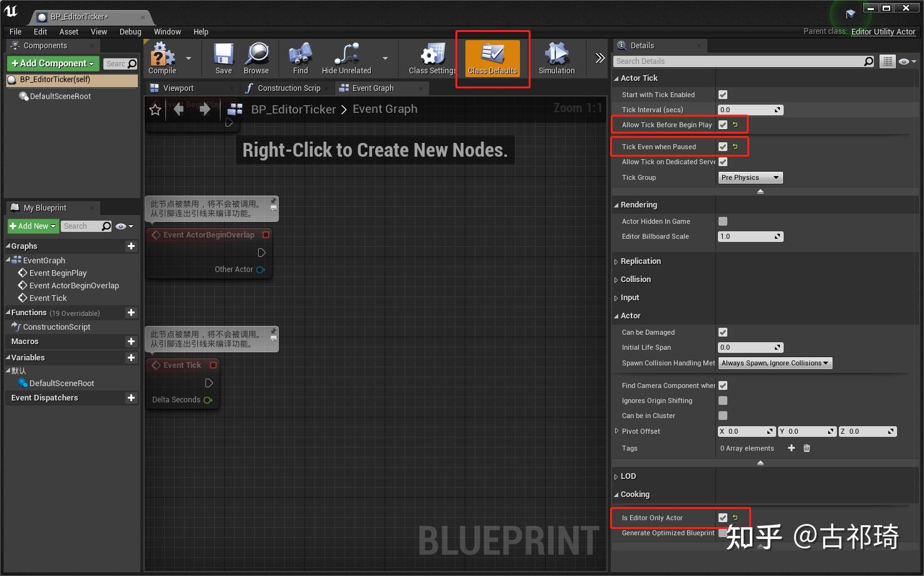Browse to asset in Content Browser
The image size is (924, 576).
(256, 58)
